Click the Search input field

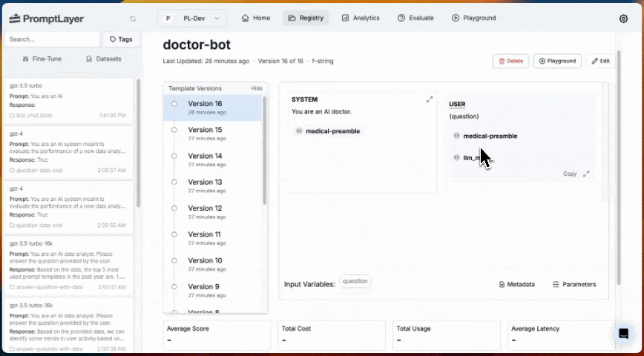52,39
